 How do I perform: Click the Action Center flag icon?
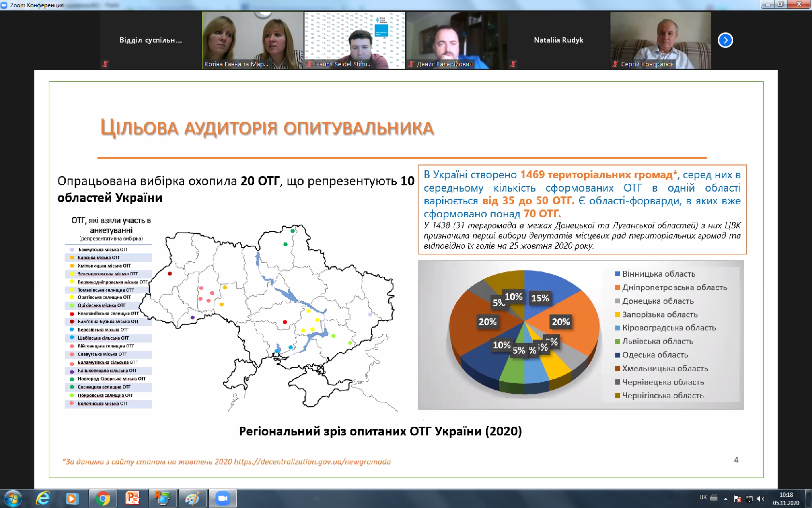point(738,499)
